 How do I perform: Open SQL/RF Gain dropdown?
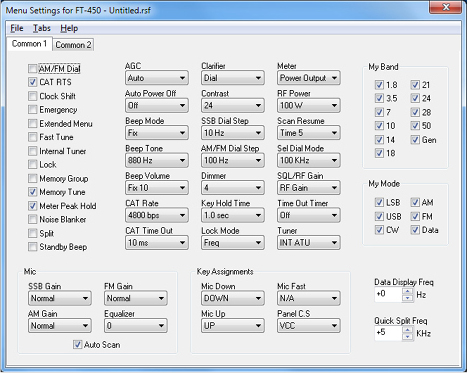[x=309, y=188]
